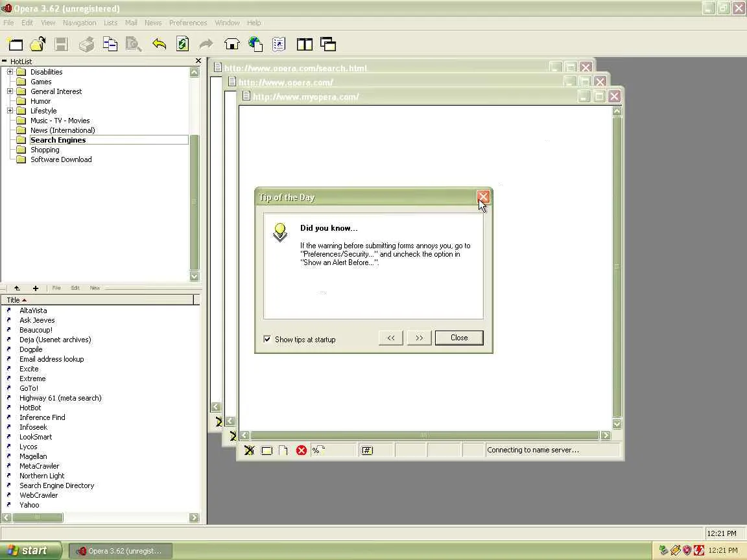The image size is (747, 560).
Task: Open the HotList panel's New menu
Action: [94, 288]
